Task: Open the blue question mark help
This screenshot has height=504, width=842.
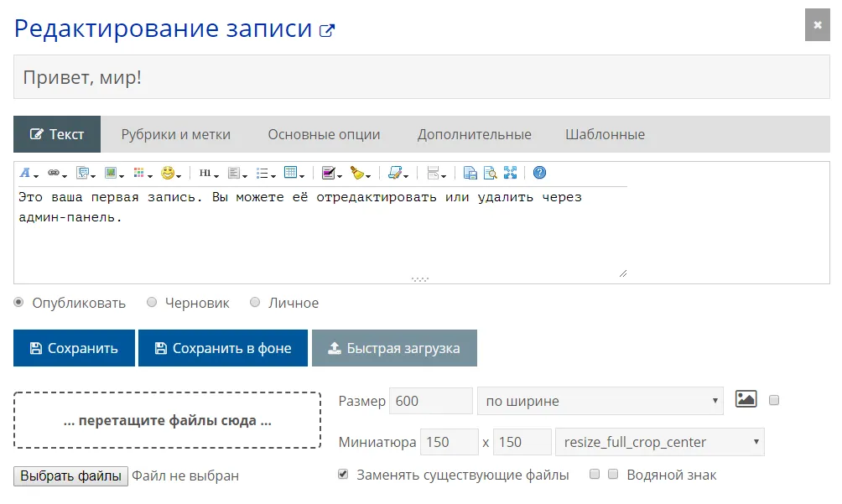Action: click(539, 173)
